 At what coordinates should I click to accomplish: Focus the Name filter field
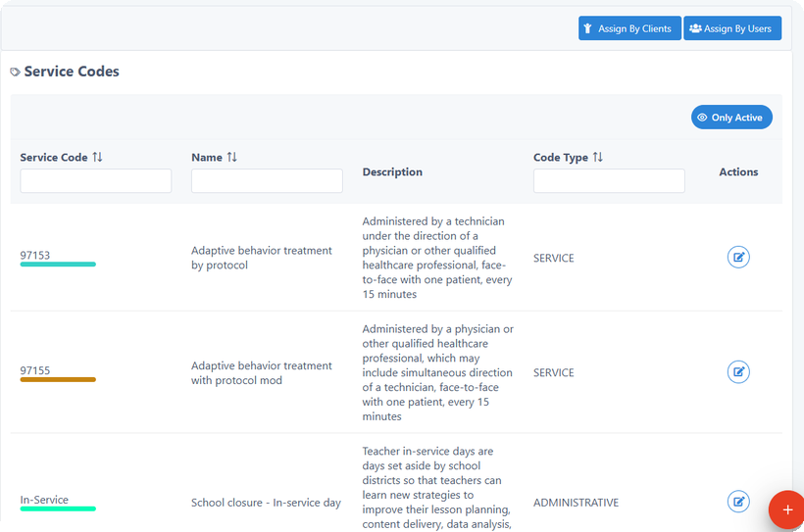(267, 181)
